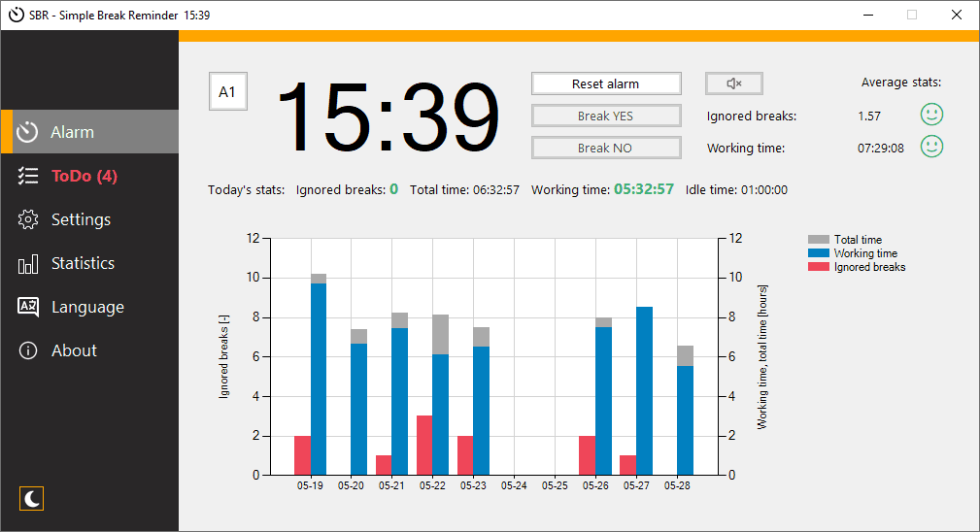
Task: Click the red ignored breaks bar for 05-22
Action: click(424, 446)
